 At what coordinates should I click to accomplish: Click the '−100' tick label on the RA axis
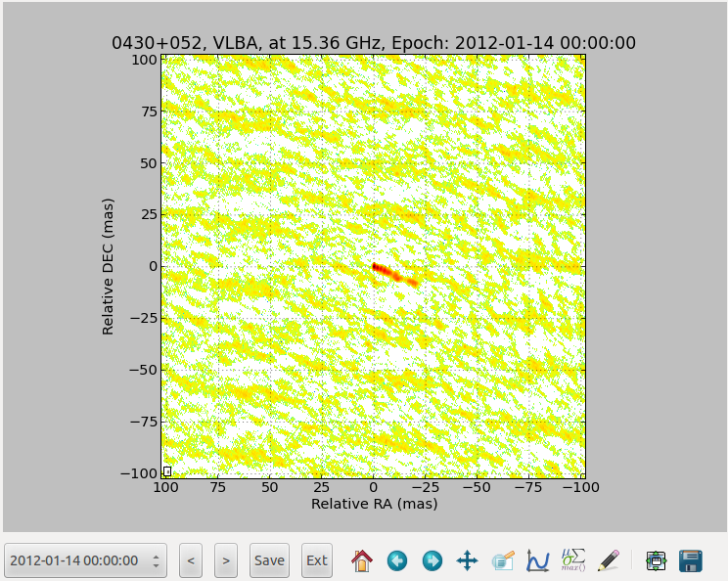coord(580,488)
